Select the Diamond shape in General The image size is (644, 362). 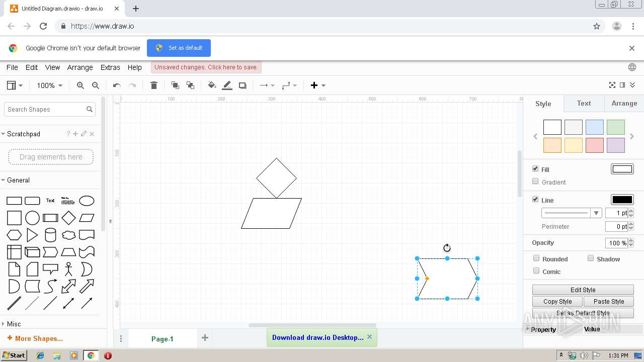(68, 218)
